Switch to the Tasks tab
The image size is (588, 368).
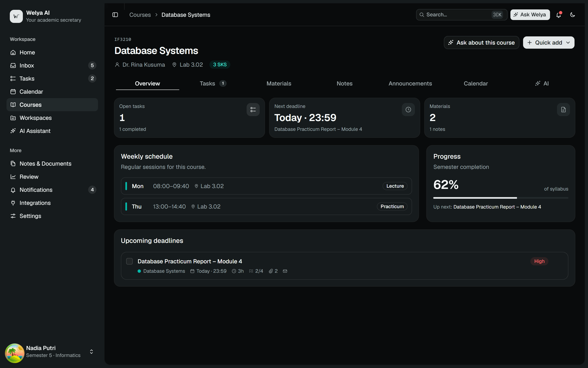point(213,83)
